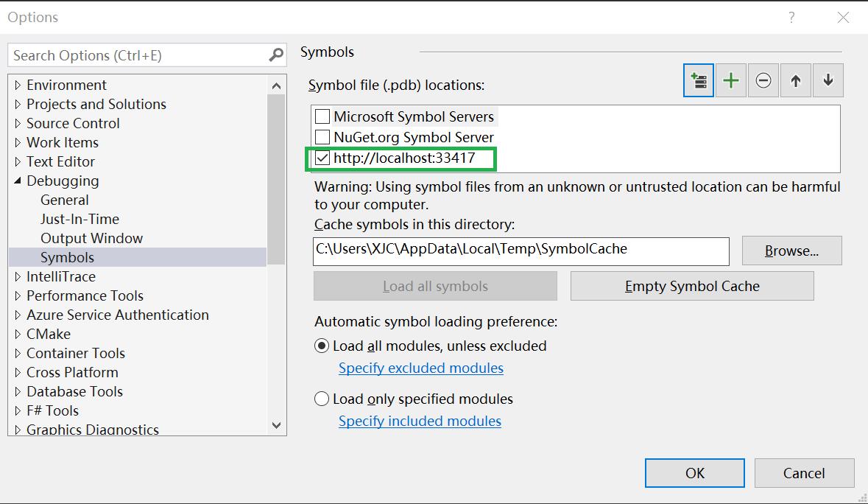Click the help question mark icon
Screen dimensions: 868x504
(x=791, y=18)
